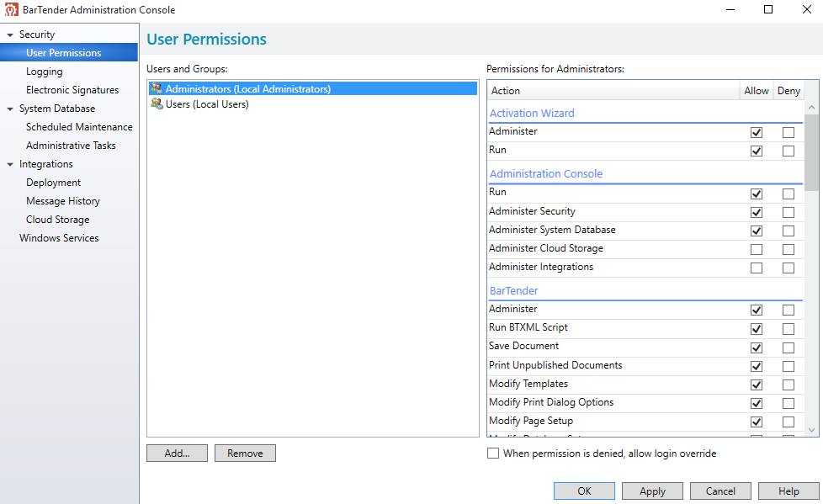Image resolution: width=823 pixels, height=504 pixels.
Task: Open Electronic Signatures settings
Action: pos(72,90)
